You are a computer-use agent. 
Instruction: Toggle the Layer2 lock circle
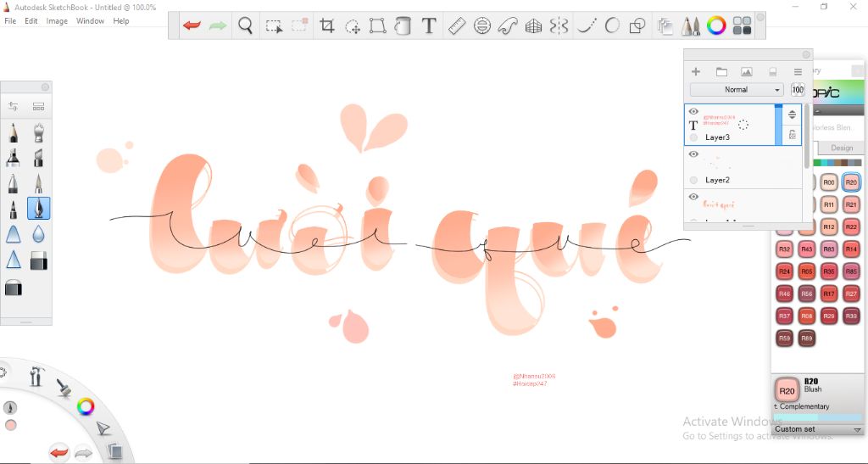tap(693, 180)
